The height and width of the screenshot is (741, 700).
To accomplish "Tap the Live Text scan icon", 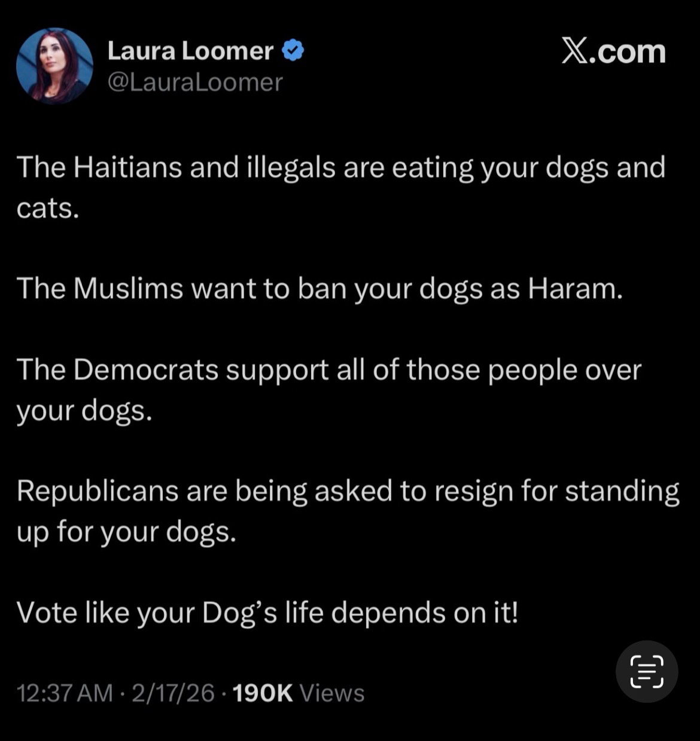I will [x=647, y=671].
